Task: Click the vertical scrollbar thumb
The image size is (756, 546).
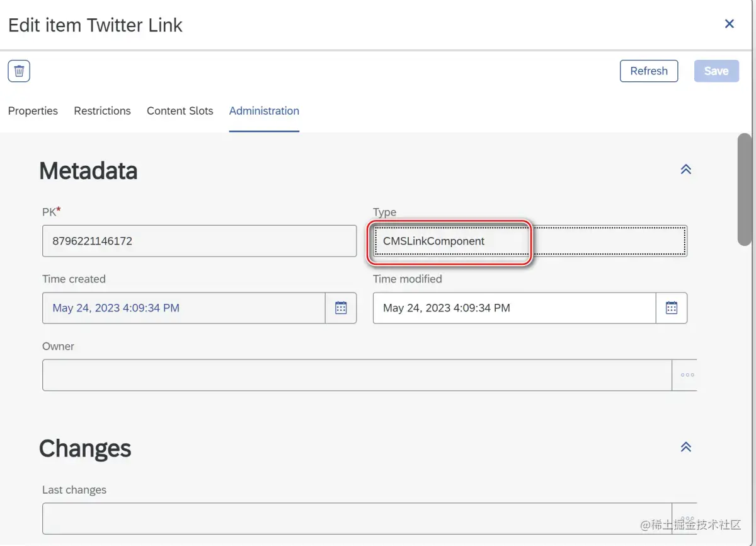Action: pyautogui.click(x=745, y=189)
